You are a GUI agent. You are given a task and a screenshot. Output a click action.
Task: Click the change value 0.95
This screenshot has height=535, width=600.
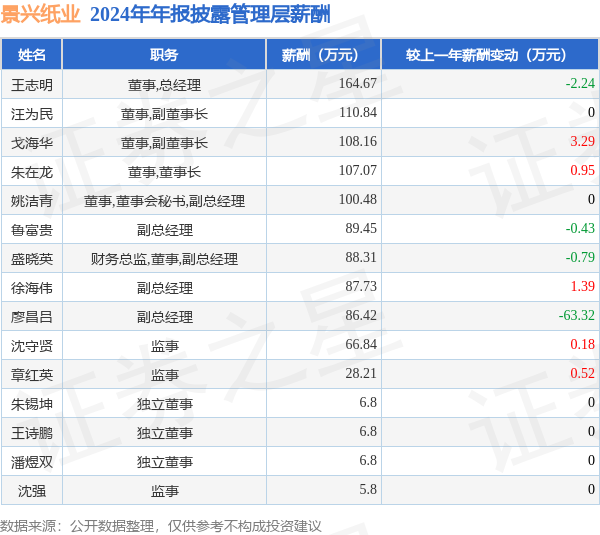(x=583, y=170)
